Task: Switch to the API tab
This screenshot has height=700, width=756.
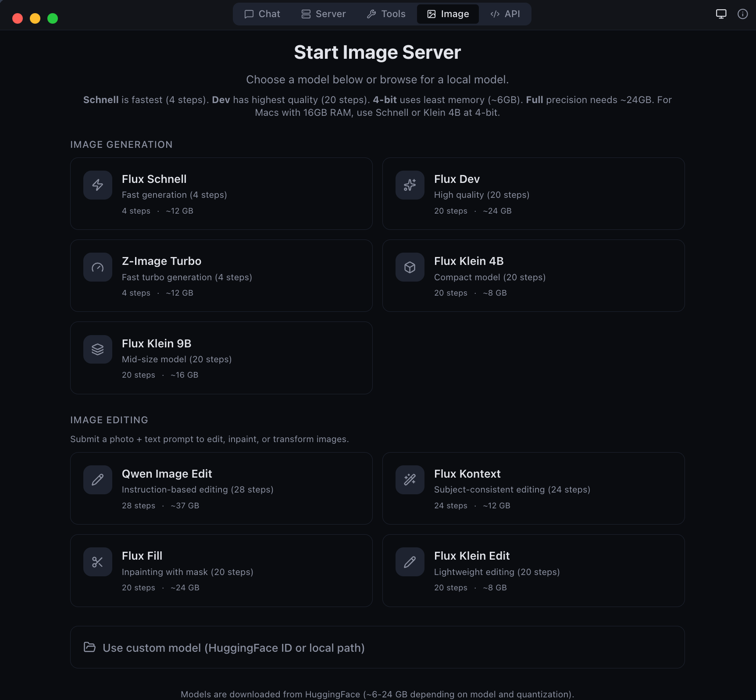Action: tap(505, 14)
